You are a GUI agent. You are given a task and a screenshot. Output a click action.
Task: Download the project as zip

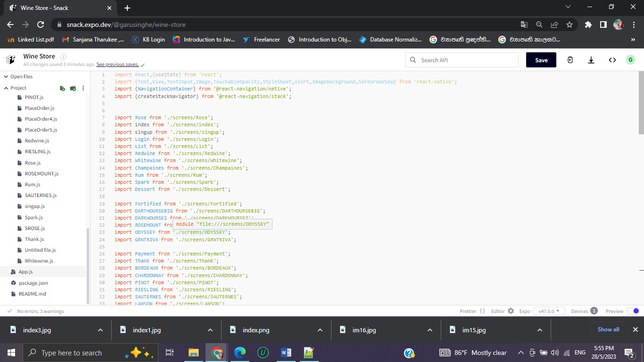591,60
